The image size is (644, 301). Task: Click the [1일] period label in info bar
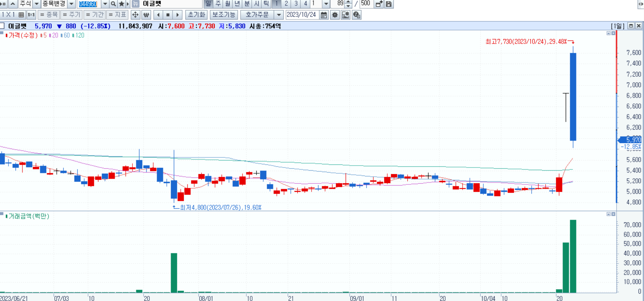[x=618, y=26]
